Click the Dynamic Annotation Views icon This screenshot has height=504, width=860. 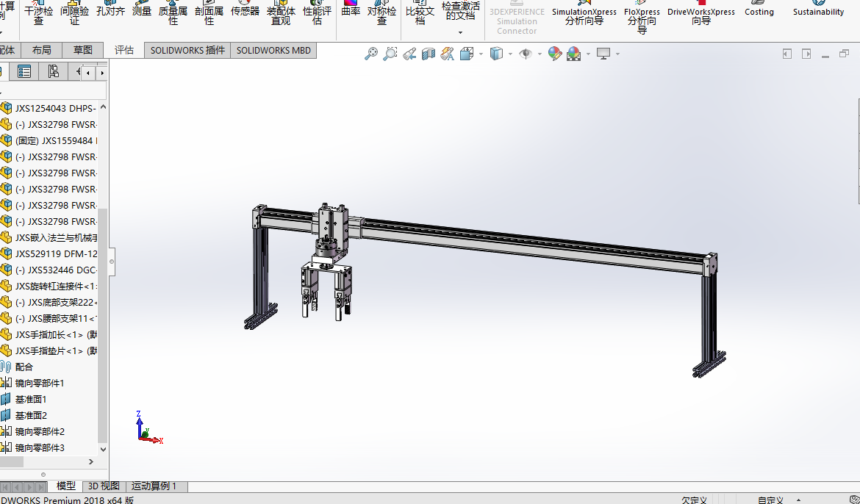447,54
